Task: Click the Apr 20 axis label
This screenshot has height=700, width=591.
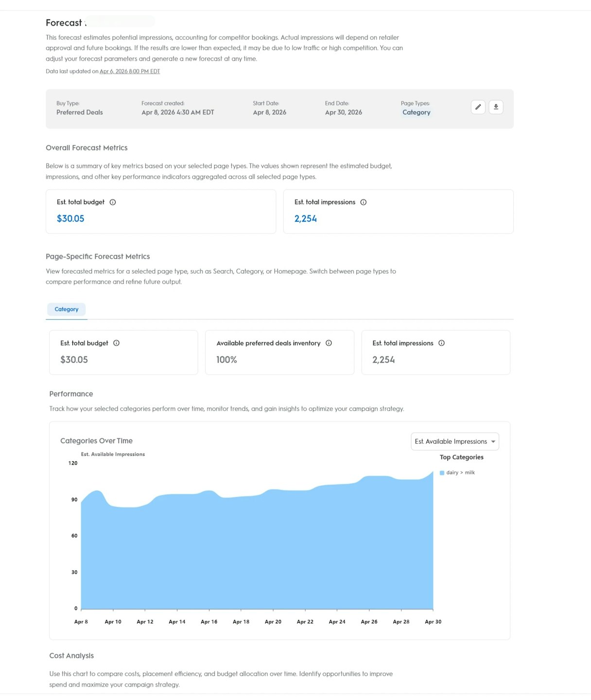Action: pyautogui.click(x=273, y=622)
